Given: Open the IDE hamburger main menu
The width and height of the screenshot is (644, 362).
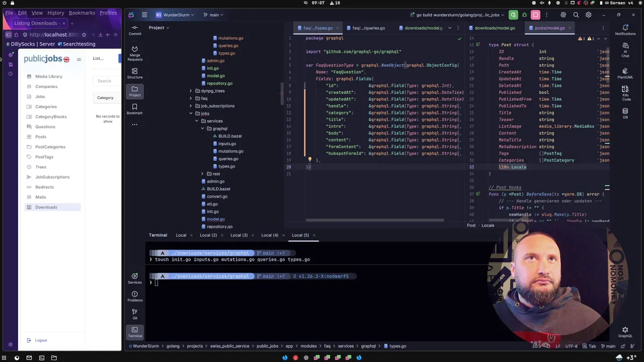Looking at the screenshot, I should click(x=144, y=15).
